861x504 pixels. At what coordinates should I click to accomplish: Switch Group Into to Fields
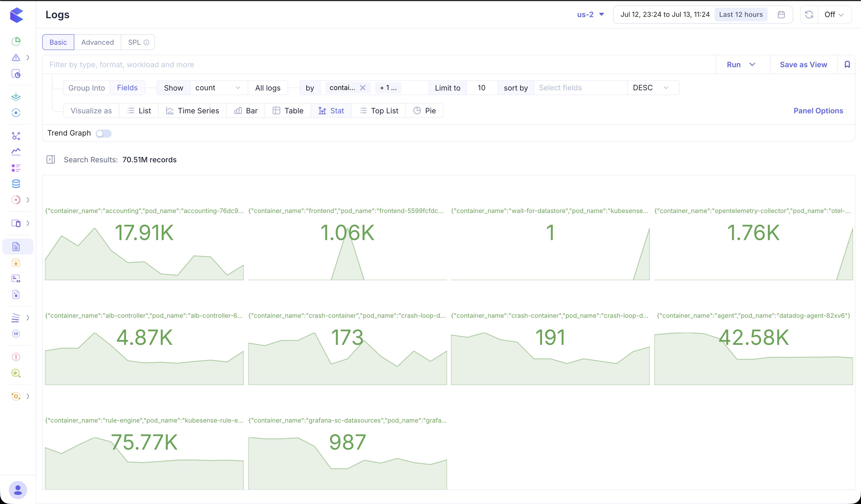[127, 88]
